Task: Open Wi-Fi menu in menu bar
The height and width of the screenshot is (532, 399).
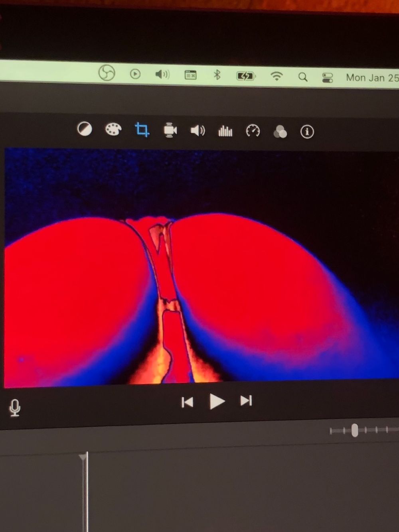Action: click(276, 76)
